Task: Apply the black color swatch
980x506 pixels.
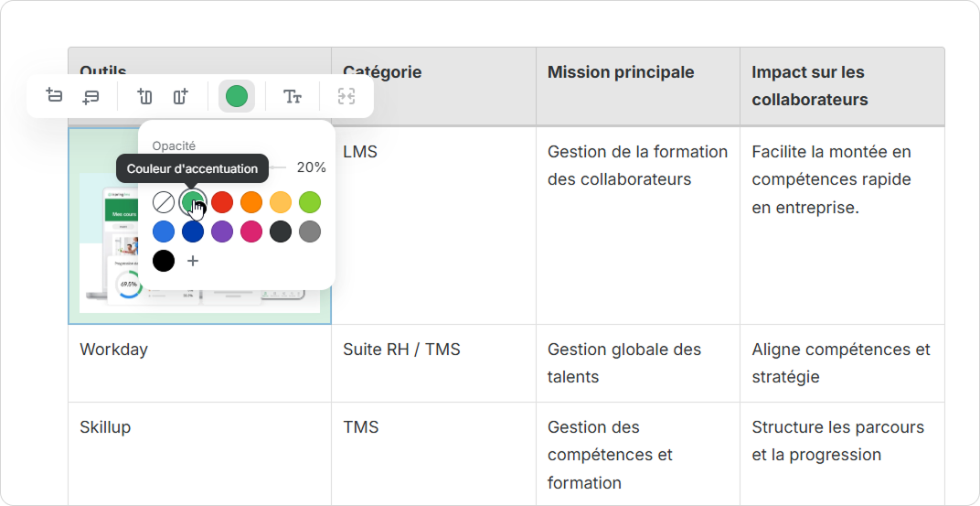Action: [164, 261]
